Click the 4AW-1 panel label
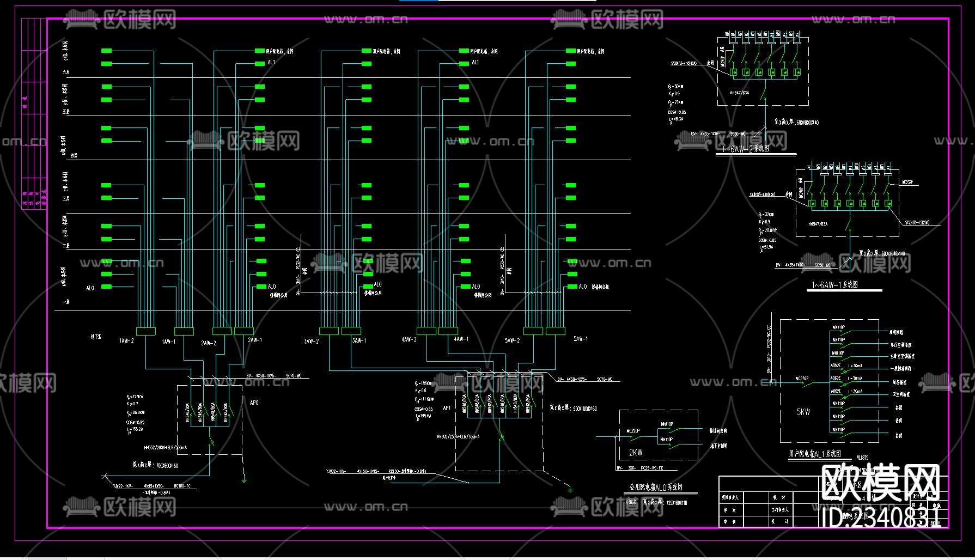Image resolution: width=975 pixels, height=560 pixels. pos(461,339)
